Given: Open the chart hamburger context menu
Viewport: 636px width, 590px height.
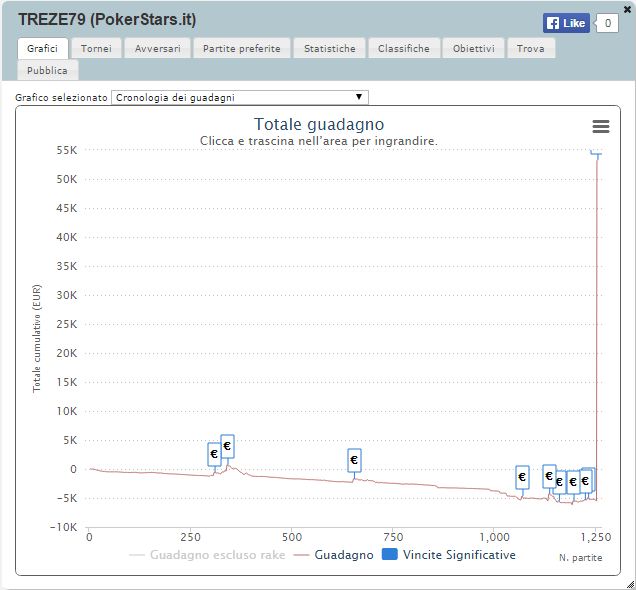Looking at the screenshot, I should 601,127.
